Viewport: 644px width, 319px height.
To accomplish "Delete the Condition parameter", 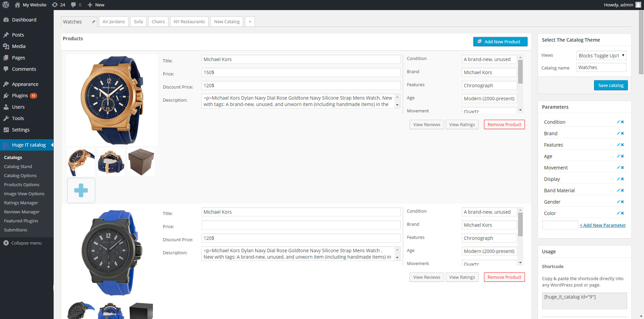I will [622, 122].
